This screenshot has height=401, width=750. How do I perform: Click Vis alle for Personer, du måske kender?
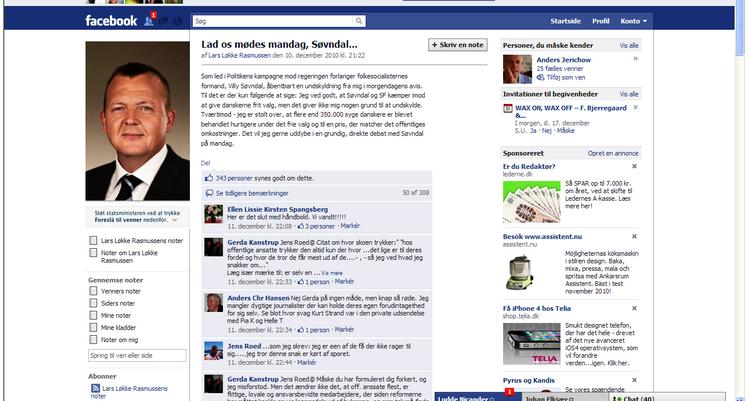[x=629, y=45]
